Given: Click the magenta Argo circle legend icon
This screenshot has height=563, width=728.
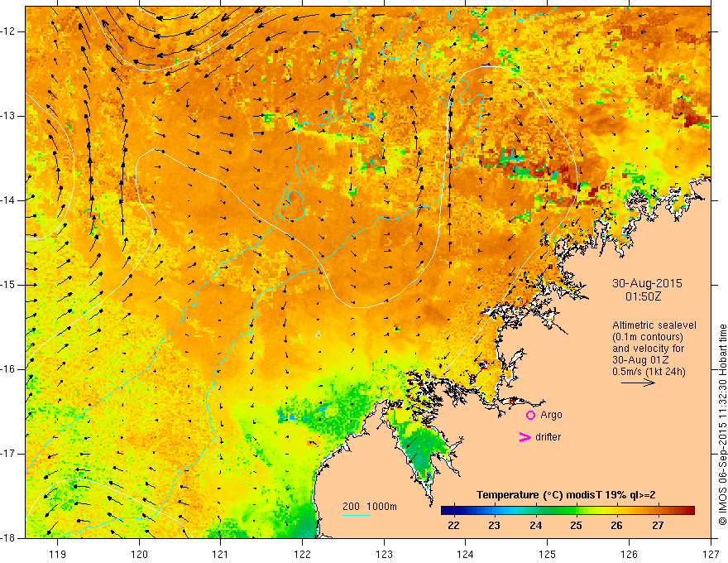Looking at the screenshot, I should coord(530,416).
